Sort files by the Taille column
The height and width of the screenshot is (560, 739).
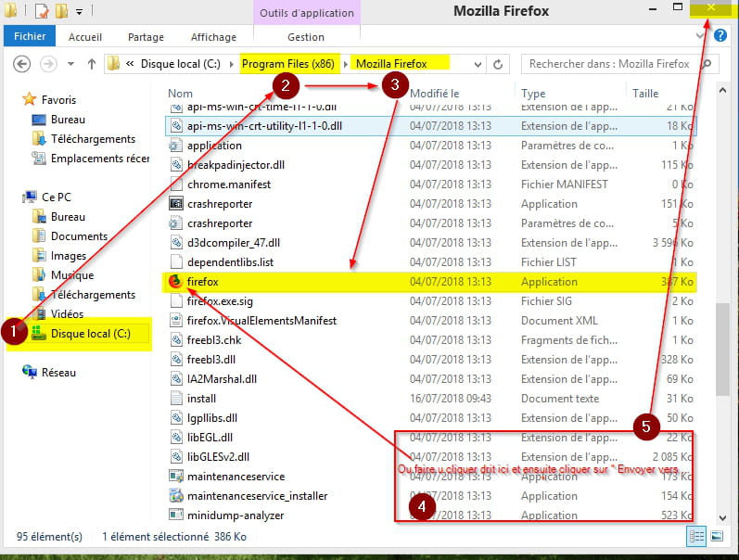coord(645,94)
